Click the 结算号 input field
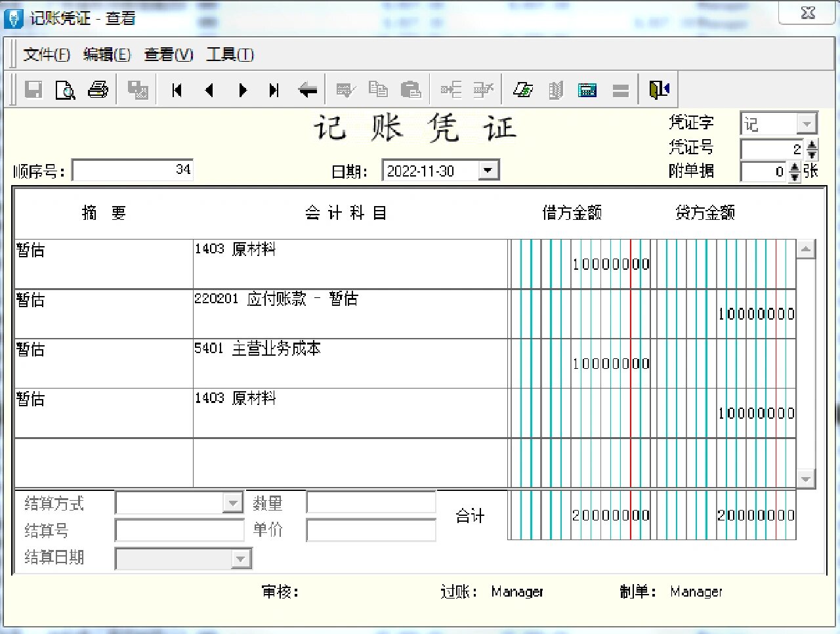840x634 pixels. click(179, 530)
